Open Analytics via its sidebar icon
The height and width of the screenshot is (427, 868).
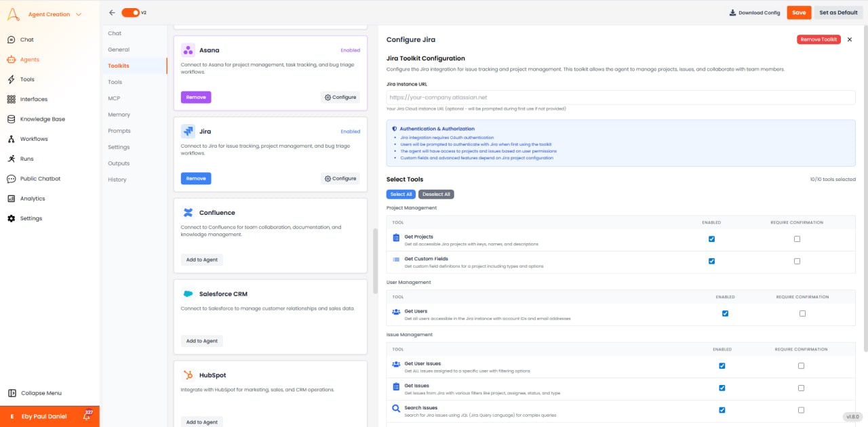(x=12, y=198)
